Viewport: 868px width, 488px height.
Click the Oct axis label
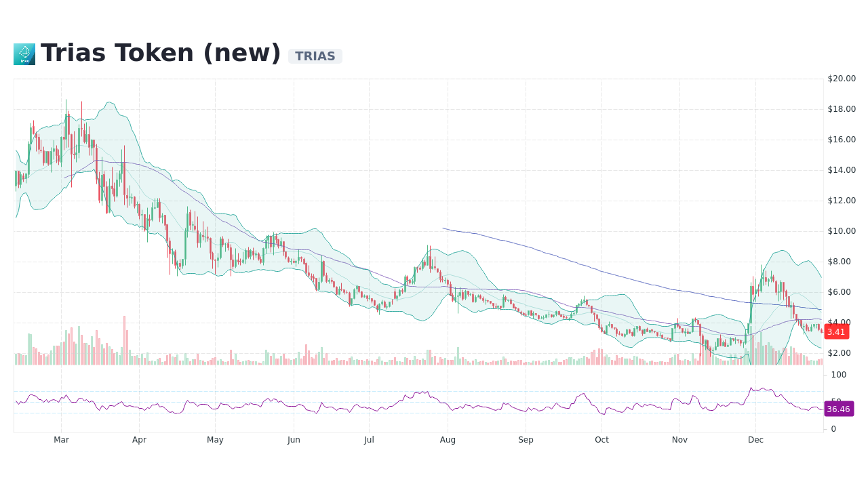[601, 439]
